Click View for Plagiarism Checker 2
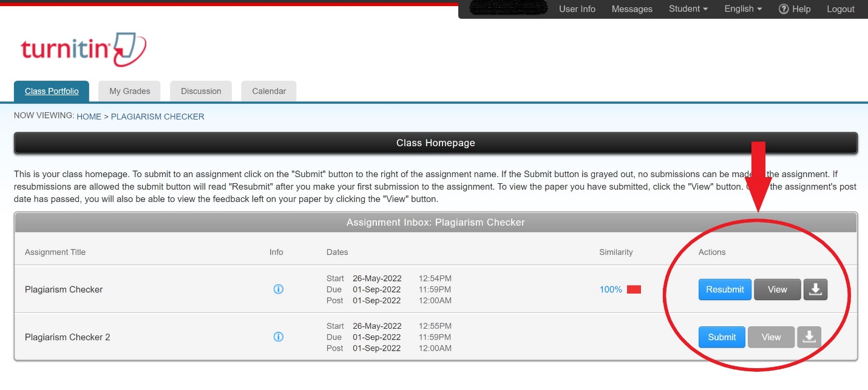868x390 pixels. coord(771,337)
